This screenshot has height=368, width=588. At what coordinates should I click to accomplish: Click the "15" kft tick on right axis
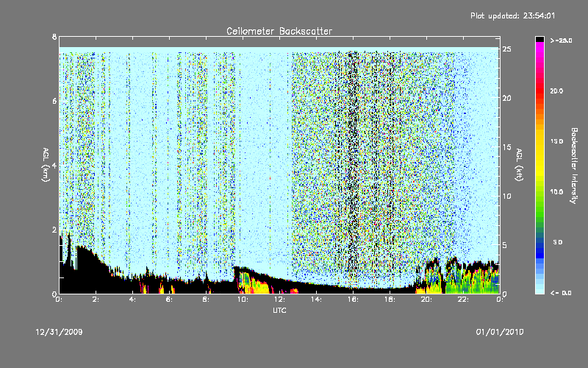pos(507,147)
